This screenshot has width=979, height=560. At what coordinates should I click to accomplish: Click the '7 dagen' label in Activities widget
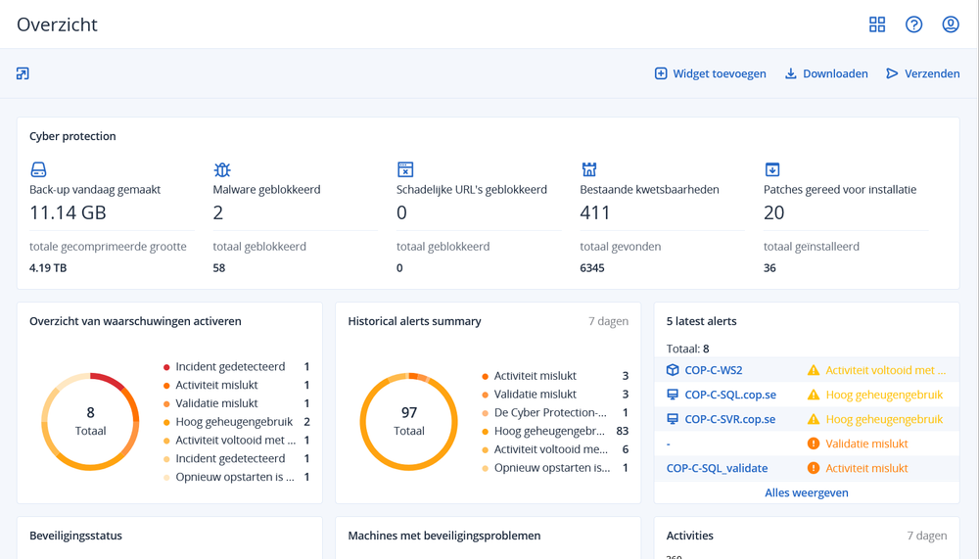click(x=926, y=536)
